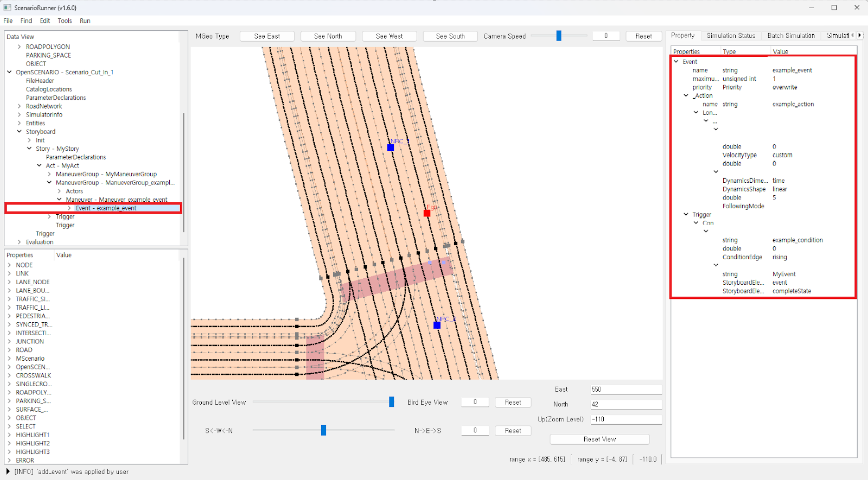Collapse the Event node in Property panel
Image resolution: width=868 pixels, height=480 pixels.
pos(676,62)
